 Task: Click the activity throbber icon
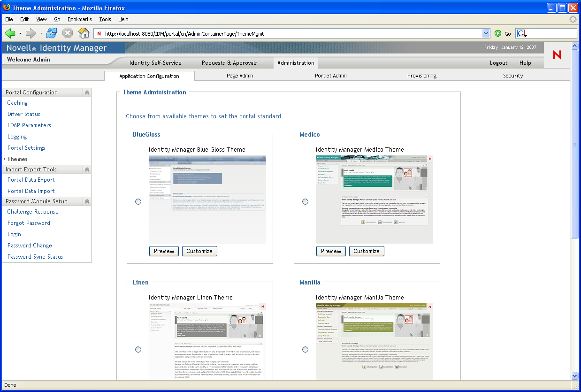click(573, 19)
